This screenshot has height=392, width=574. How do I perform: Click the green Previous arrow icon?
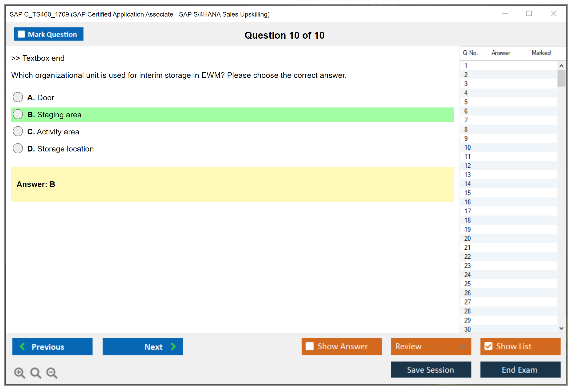[x=22, y=346]
